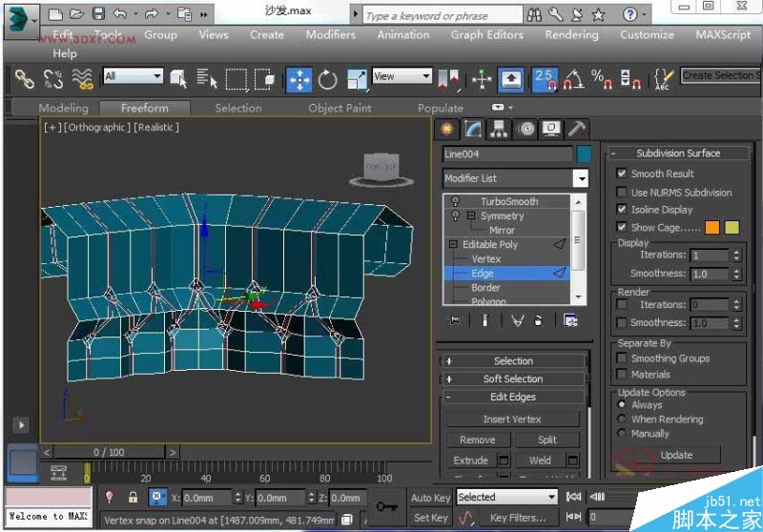Click the orange Show Cage color swatch
Screen dimensions: 763x532
pyautogui.click(x=712, y=227)
